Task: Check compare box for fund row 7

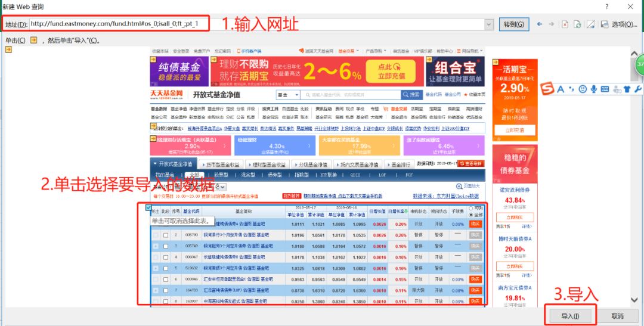Action: 166,290
